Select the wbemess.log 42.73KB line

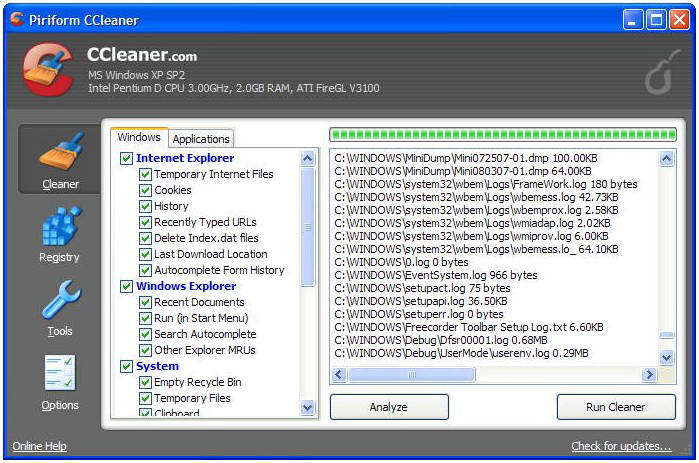pyautogui.click(x=476, y=197)
